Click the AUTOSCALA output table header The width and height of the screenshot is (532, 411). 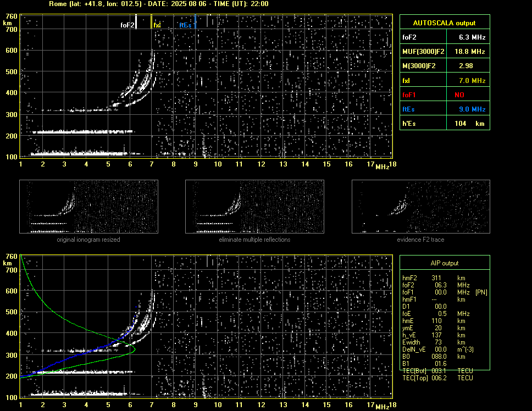(445, 23)
